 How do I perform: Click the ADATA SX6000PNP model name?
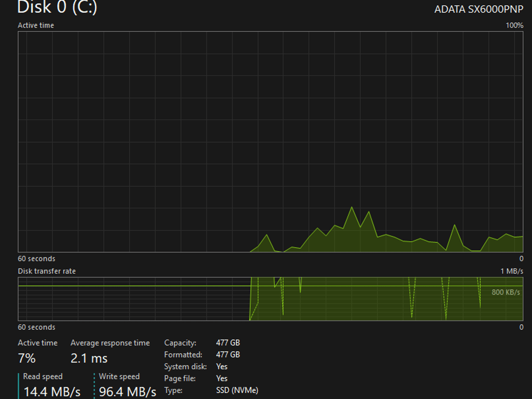(x=479, y=9)
